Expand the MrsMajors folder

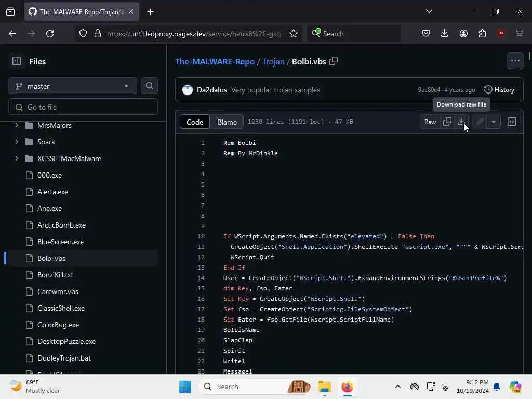(x=16, y=125)
